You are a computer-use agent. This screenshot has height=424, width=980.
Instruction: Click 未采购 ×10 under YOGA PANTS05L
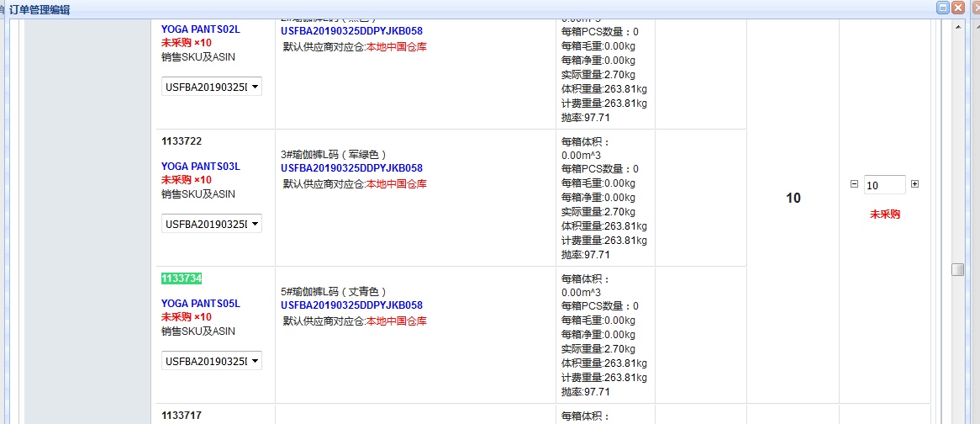pos(187,317)
